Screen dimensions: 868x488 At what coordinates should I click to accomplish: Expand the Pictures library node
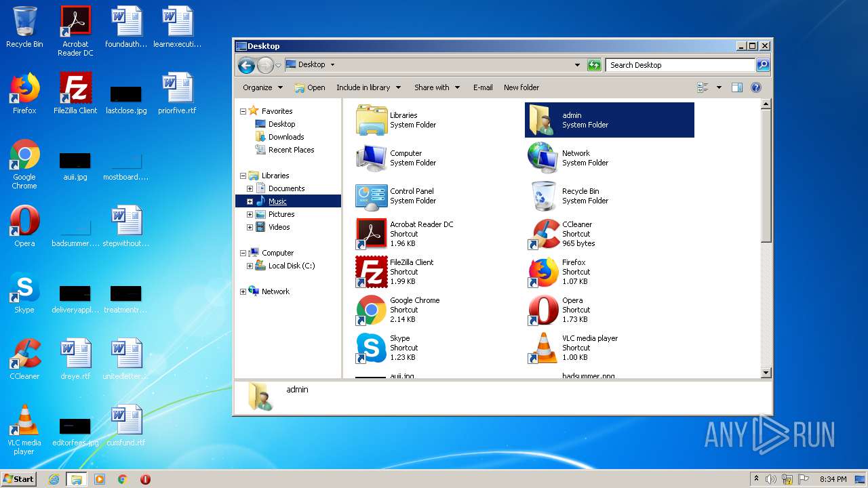click(x=250, y=214)
